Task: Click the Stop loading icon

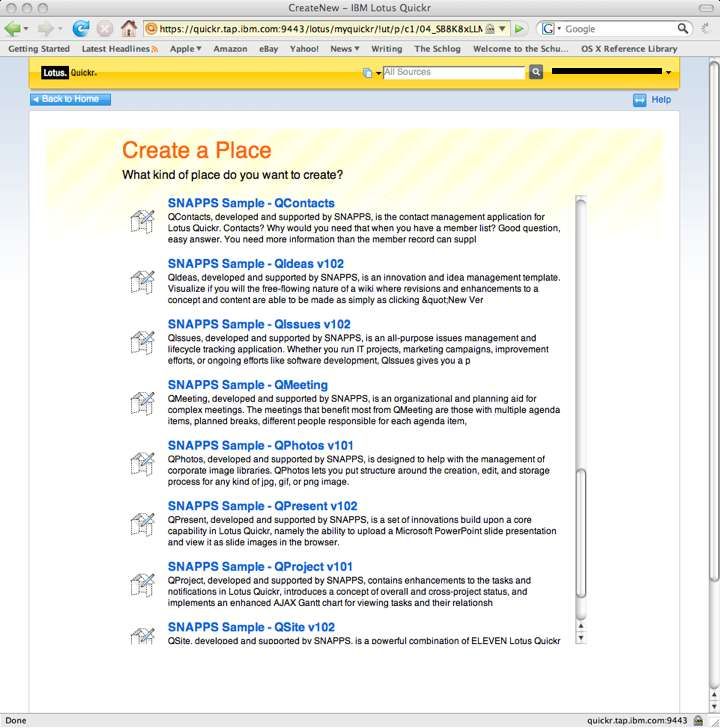Action: coord(105,29)
